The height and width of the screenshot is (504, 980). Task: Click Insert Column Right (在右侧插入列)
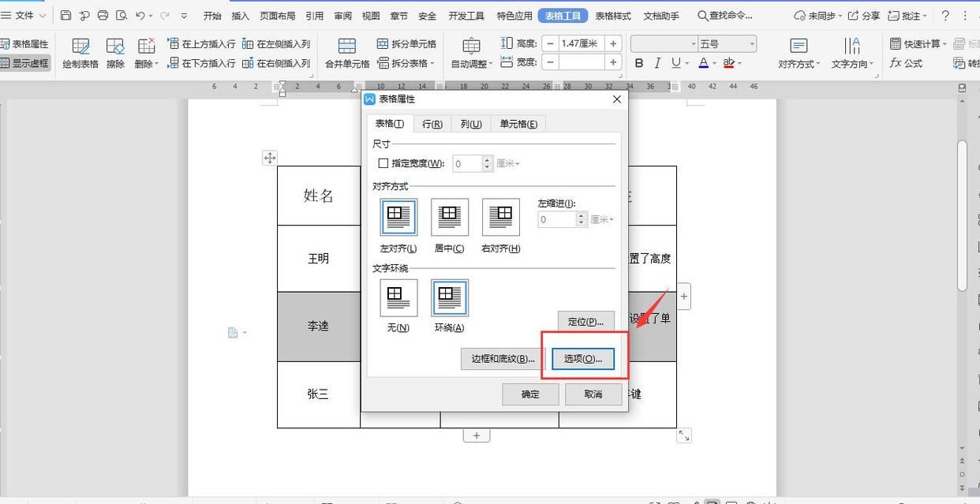[x=276, y=63]
